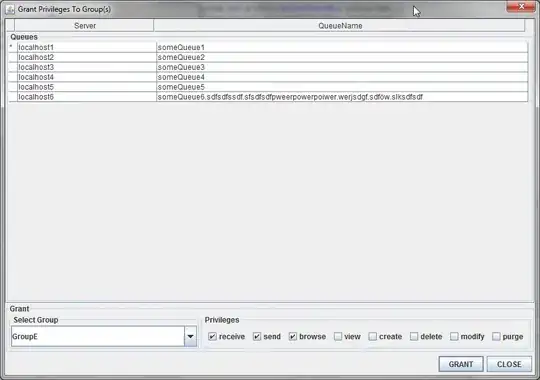Close the Grant Privileges dialog window
This screenshot has height=380, width=540.
point(521,7)
